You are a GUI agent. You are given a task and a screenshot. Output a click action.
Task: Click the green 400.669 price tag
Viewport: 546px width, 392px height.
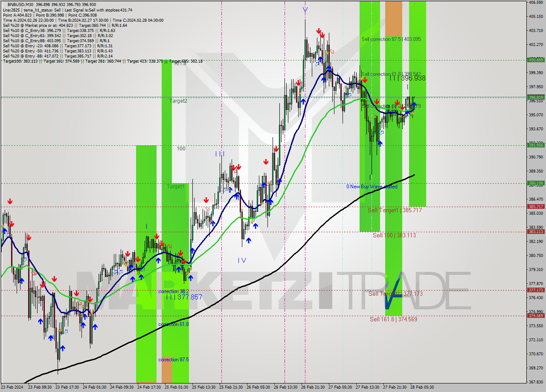click(x=536, y=60)
